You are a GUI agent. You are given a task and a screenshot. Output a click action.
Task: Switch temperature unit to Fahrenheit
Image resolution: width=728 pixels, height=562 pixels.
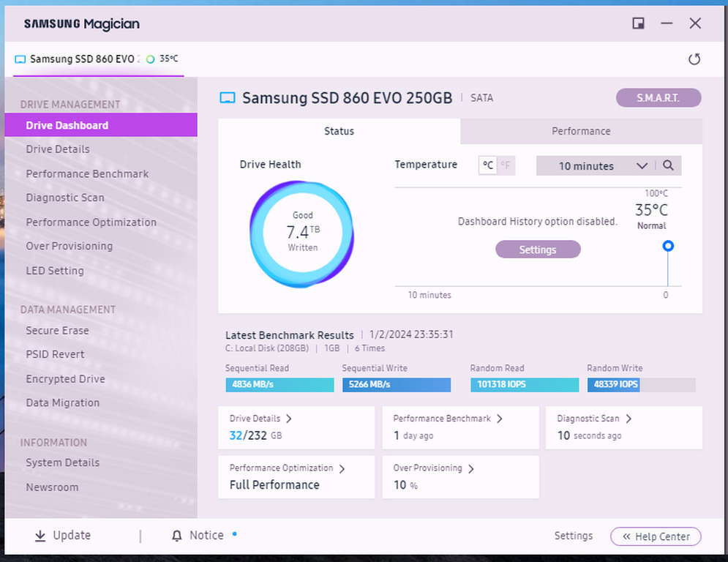[505, 165]
